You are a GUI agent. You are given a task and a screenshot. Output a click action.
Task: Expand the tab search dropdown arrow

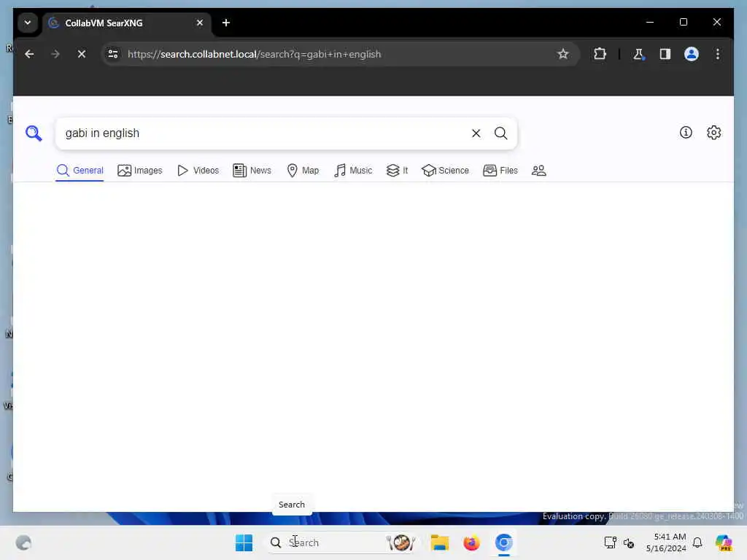click(x=28, y=23)
